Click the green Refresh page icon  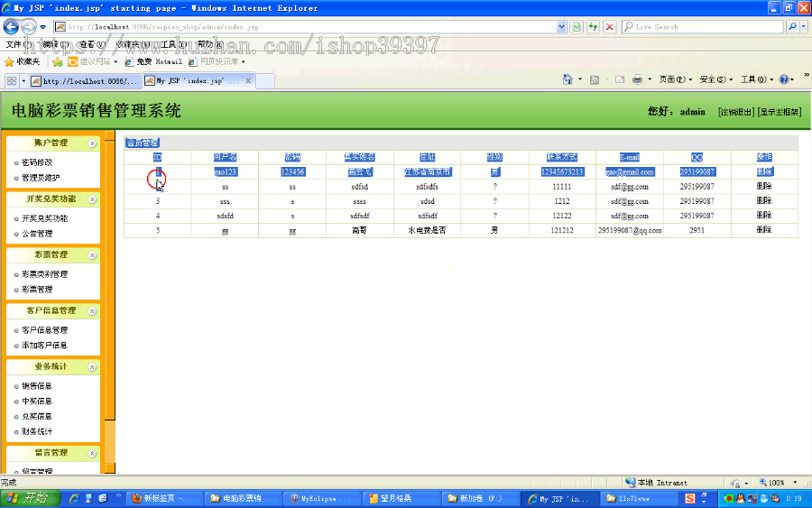[x=593, y=27]
